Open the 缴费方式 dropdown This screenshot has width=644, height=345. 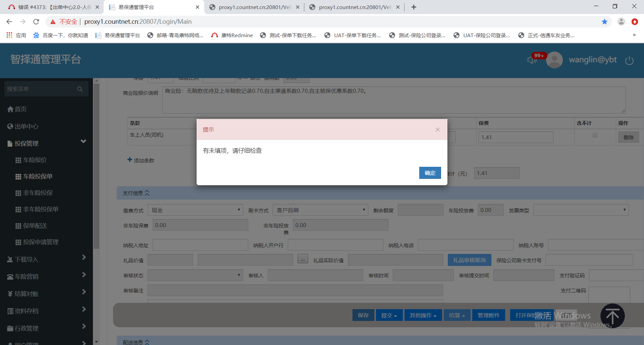195,210
